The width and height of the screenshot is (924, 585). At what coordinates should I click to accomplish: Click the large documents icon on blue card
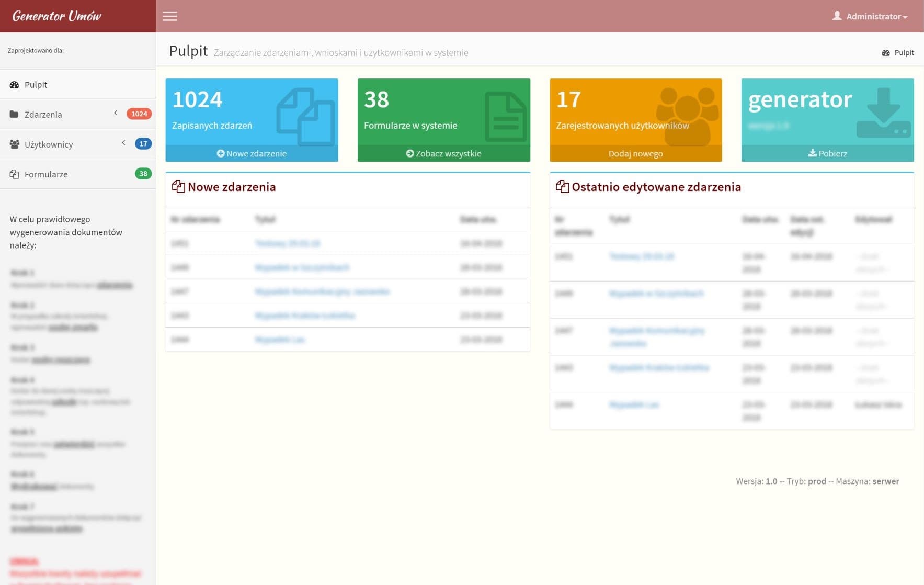(x=306, y=117)
